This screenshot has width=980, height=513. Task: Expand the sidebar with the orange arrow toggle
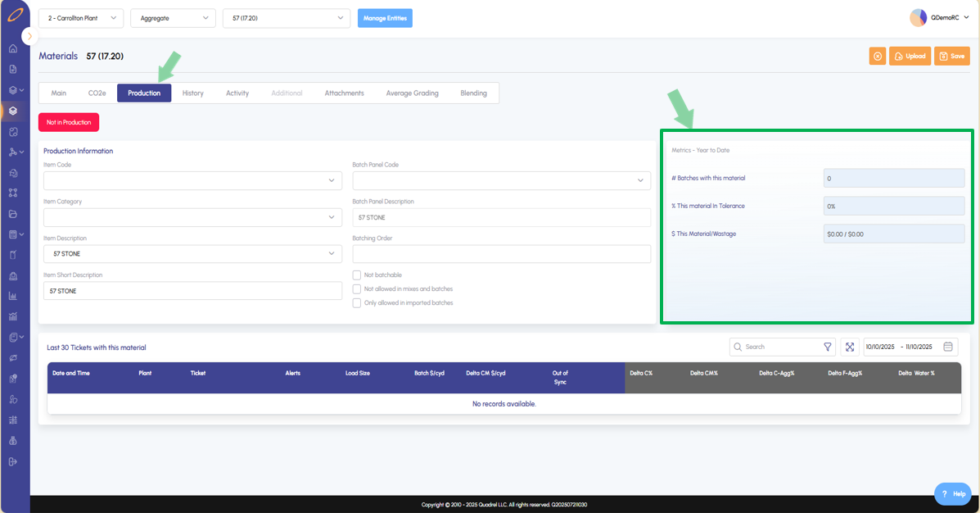pos(29,36)
